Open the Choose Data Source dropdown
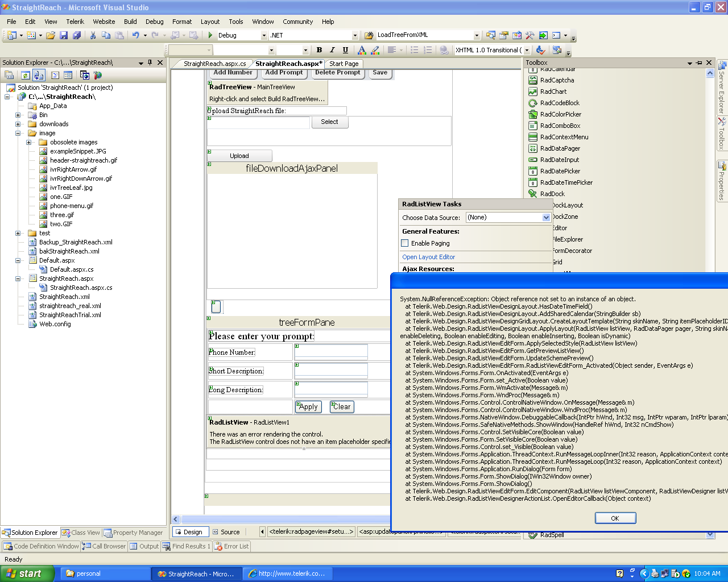This screenshot has height=582, width=728. tap(546, 218)
